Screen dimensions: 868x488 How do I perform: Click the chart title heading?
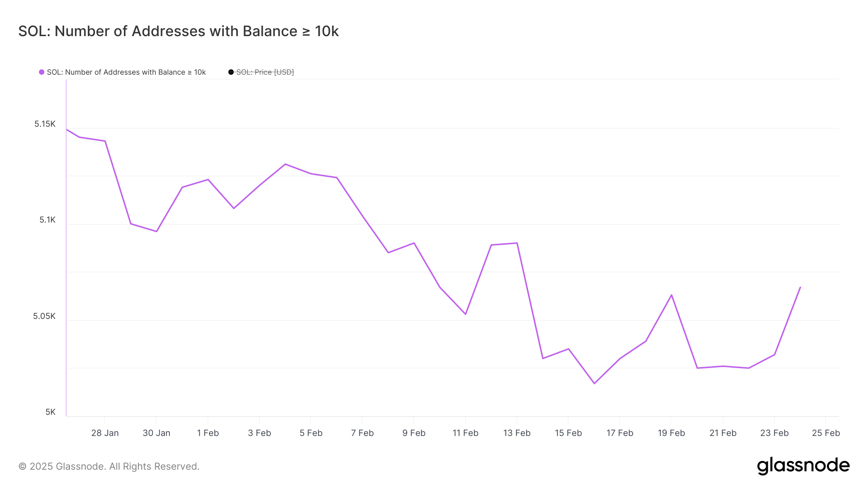coord(178,31)
